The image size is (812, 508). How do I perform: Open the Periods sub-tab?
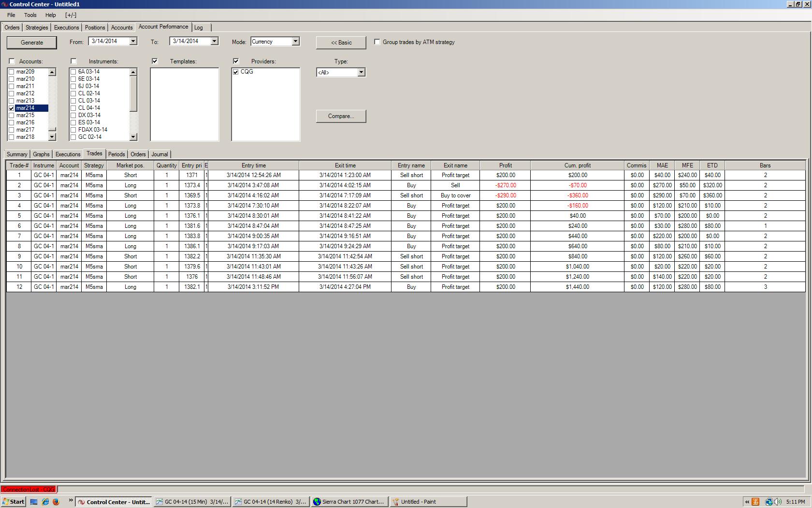coord(116,154)
